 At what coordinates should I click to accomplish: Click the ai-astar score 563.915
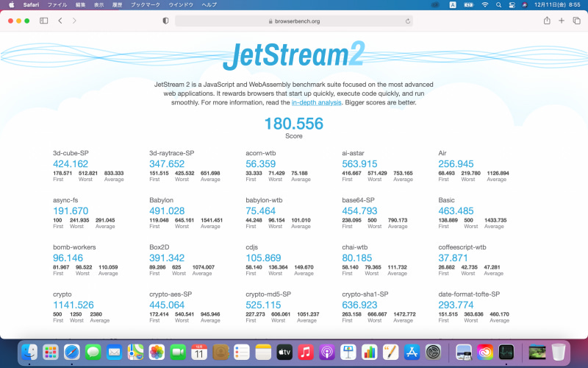(x=359, y=163)
